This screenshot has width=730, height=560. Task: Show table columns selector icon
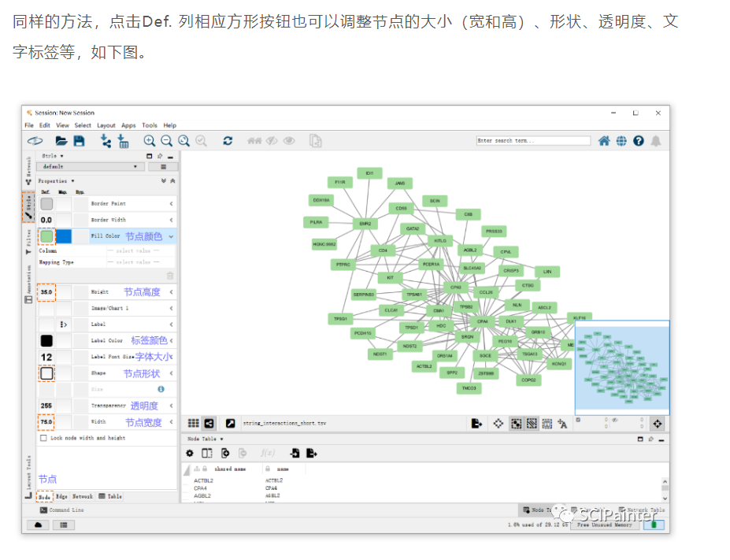[206, 453]
